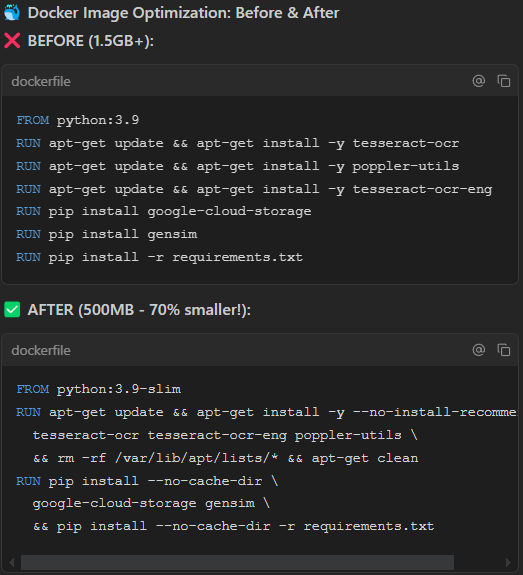The width and height of the screenshot is (523, 575).
Task: Click the horizontal scrollbar thumb in AFTER block
Action: coord(237,563)
